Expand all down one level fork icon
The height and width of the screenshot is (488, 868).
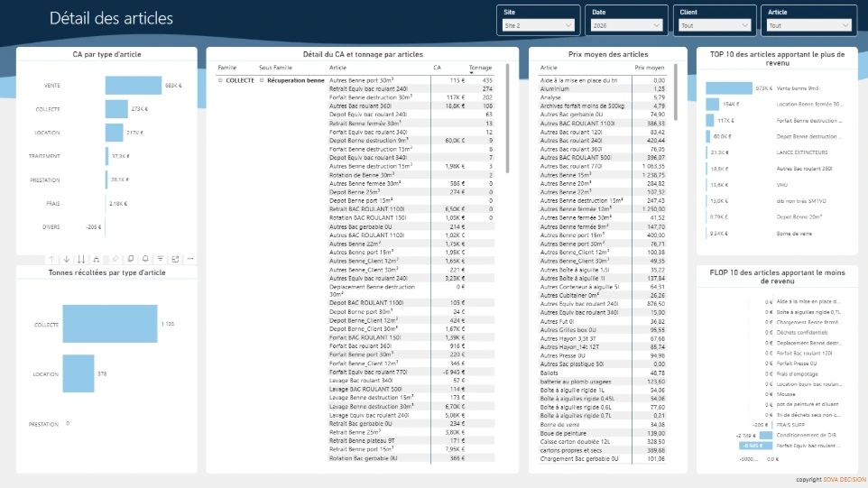97,259
